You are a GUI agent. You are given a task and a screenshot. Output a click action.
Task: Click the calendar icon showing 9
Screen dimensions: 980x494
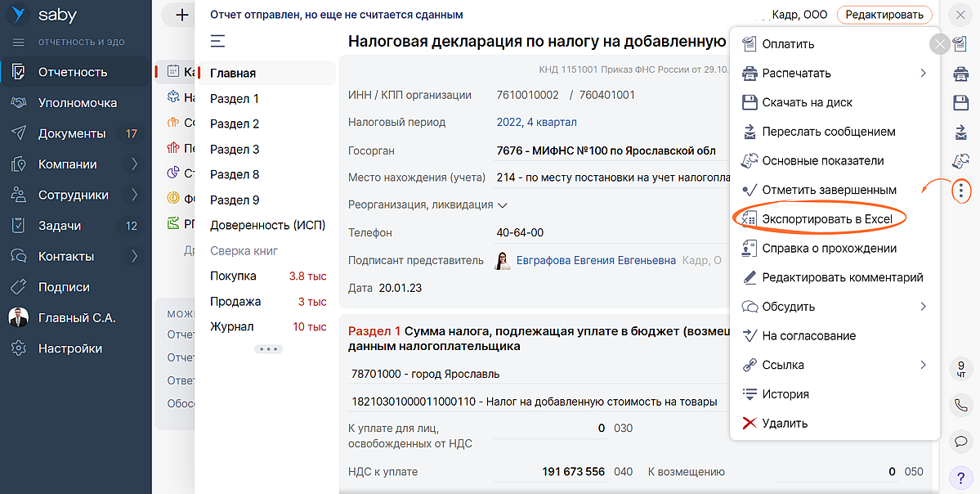961,369
